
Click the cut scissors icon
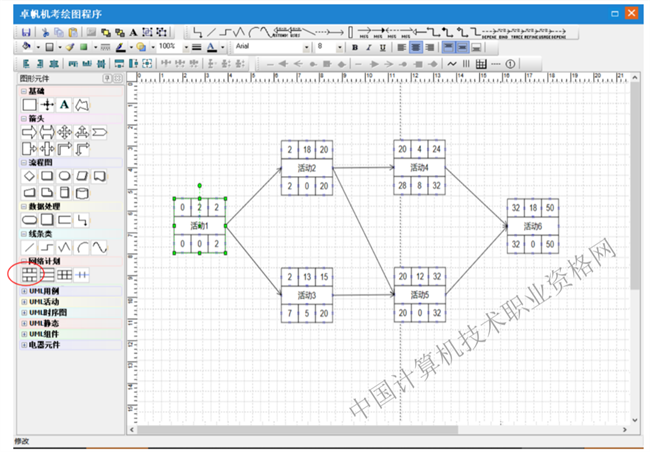46,33
